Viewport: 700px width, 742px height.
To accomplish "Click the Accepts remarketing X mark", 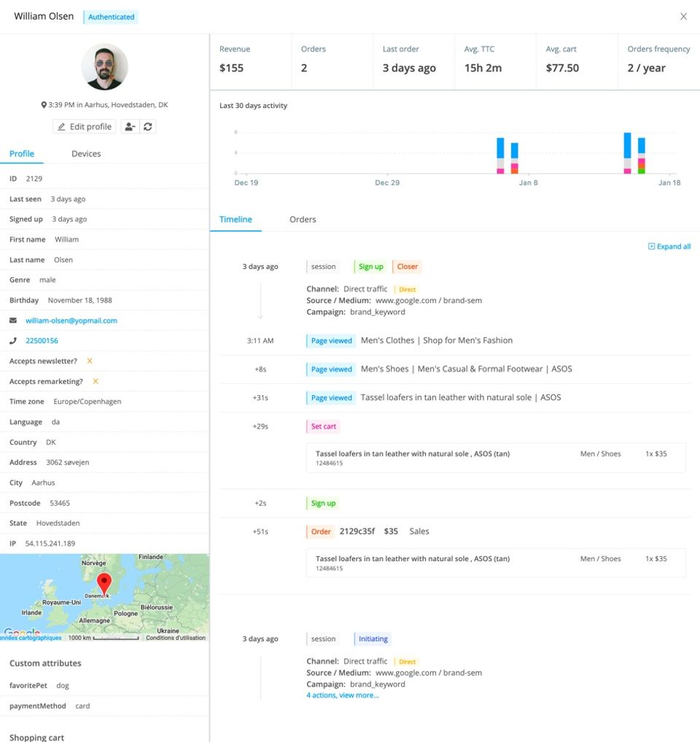I will [x=95, y=381].
